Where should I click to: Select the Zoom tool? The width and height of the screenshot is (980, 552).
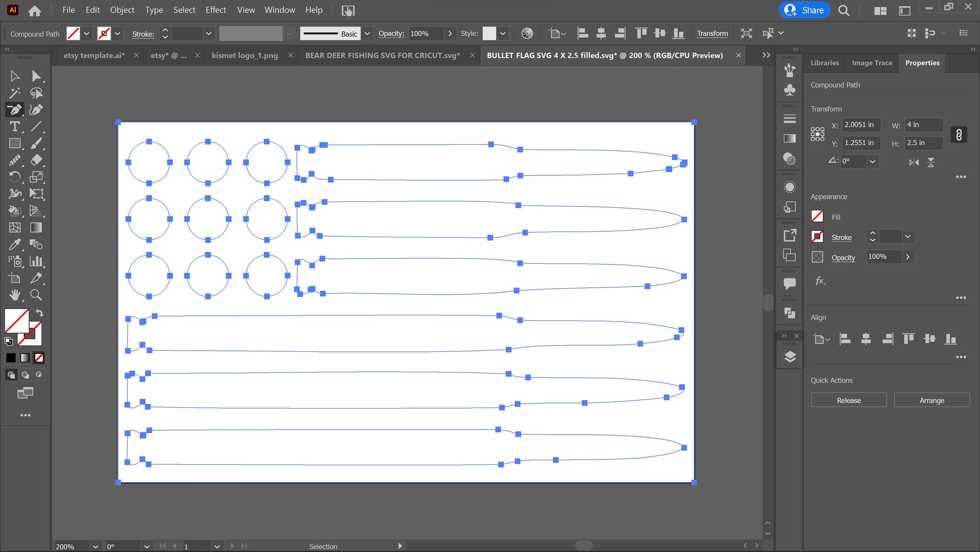pyautogui.click(x=36, y=295)
